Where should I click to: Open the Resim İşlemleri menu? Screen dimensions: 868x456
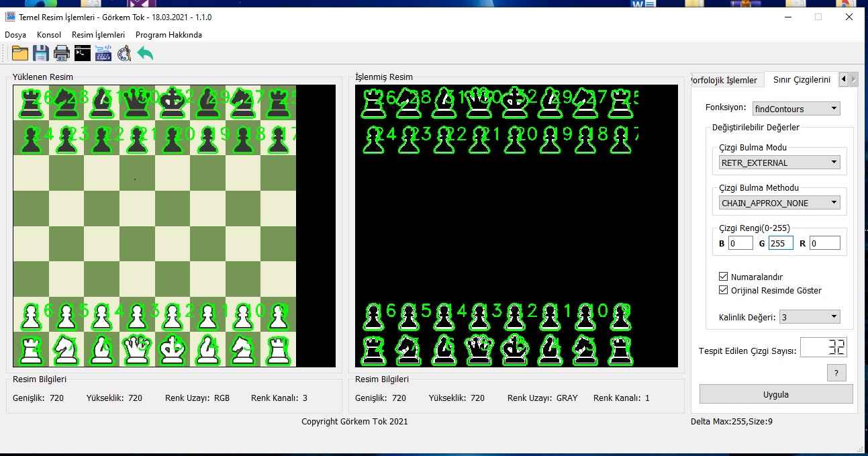point(98,35)
